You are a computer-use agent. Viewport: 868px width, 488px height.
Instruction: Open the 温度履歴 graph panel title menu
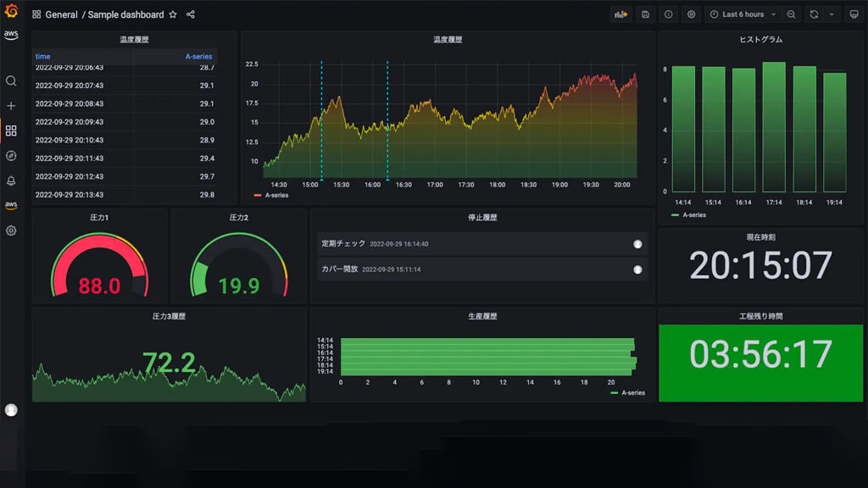point(448,39)
